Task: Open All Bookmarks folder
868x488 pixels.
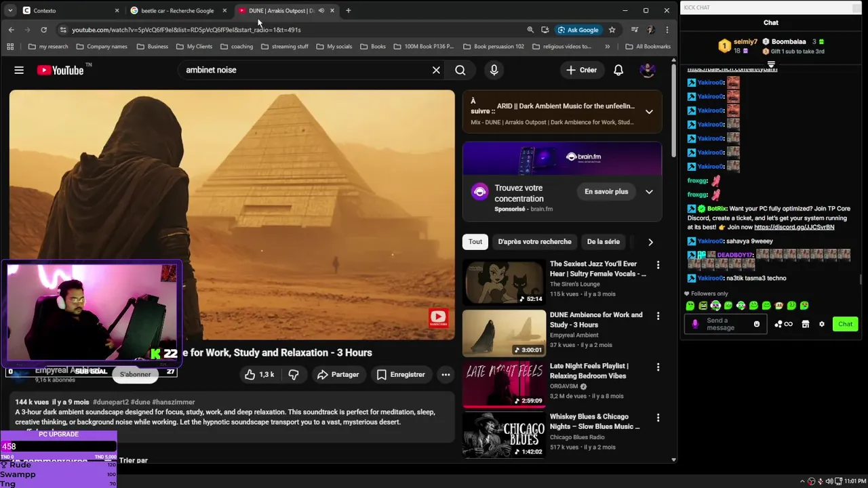Action: tap(648, 47)
